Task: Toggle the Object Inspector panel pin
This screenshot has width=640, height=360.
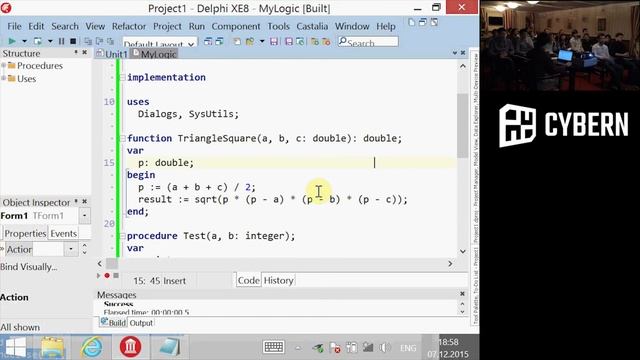Action: (x=76, y=202)
